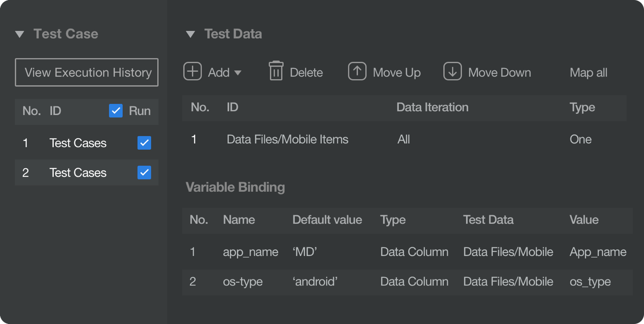This screenshot has height=324, width=644.
Task: Click the app_name variable name cell
Action: [251, 252]
